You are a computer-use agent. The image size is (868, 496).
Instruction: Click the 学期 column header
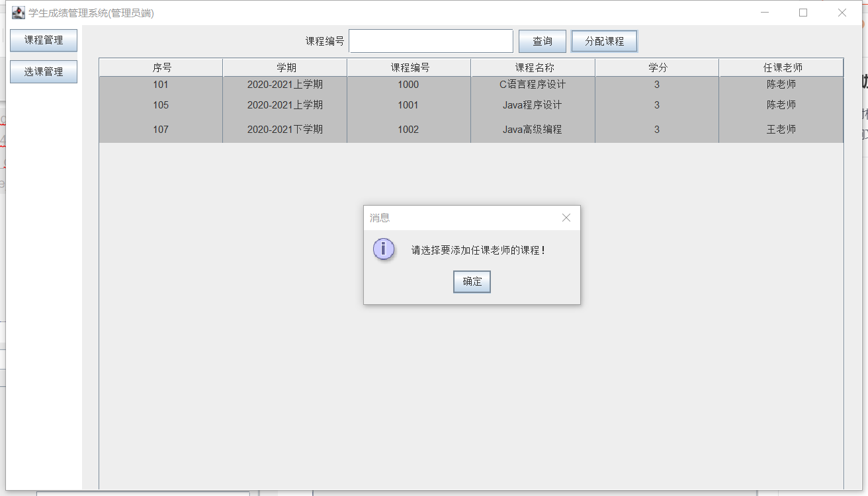click(285, 67)
